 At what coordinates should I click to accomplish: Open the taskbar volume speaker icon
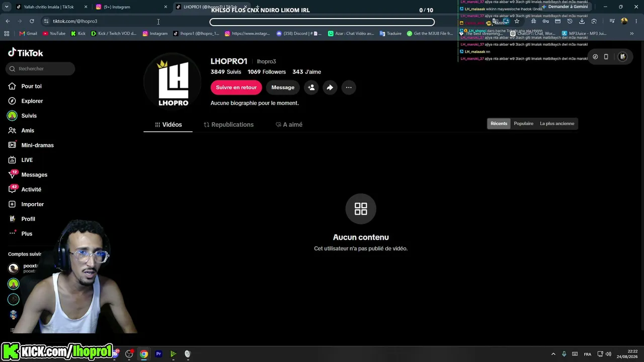608,354
